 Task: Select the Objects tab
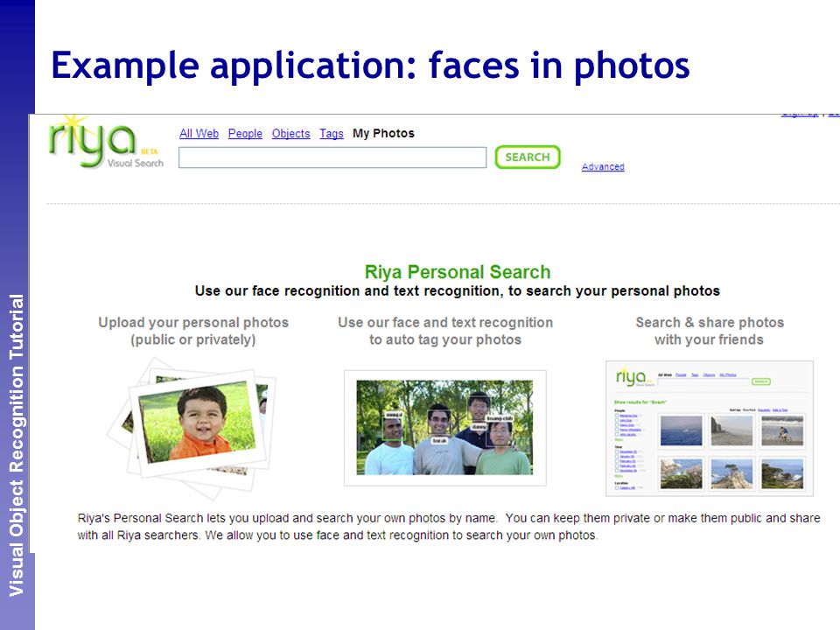[290, 133]
